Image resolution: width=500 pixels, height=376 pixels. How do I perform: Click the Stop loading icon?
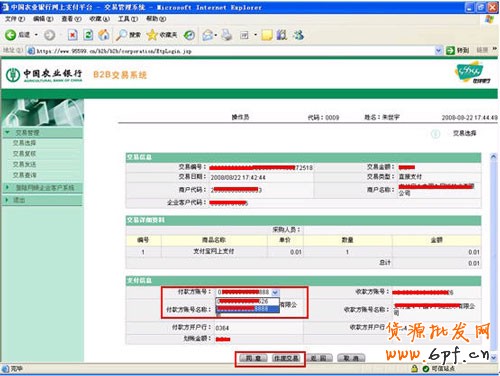[x=72, y=35]
